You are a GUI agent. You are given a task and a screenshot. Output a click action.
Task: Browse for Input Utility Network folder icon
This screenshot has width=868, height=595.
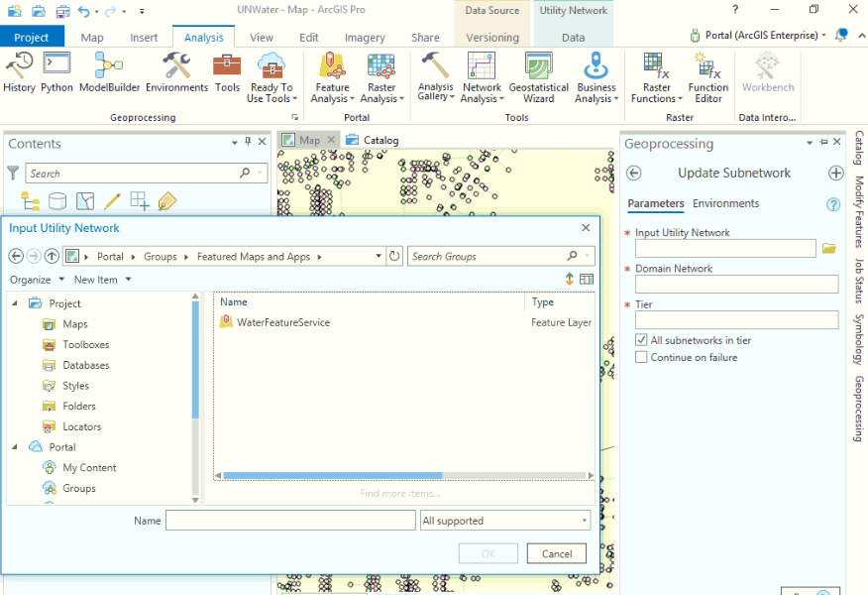(x=828, y=248)
